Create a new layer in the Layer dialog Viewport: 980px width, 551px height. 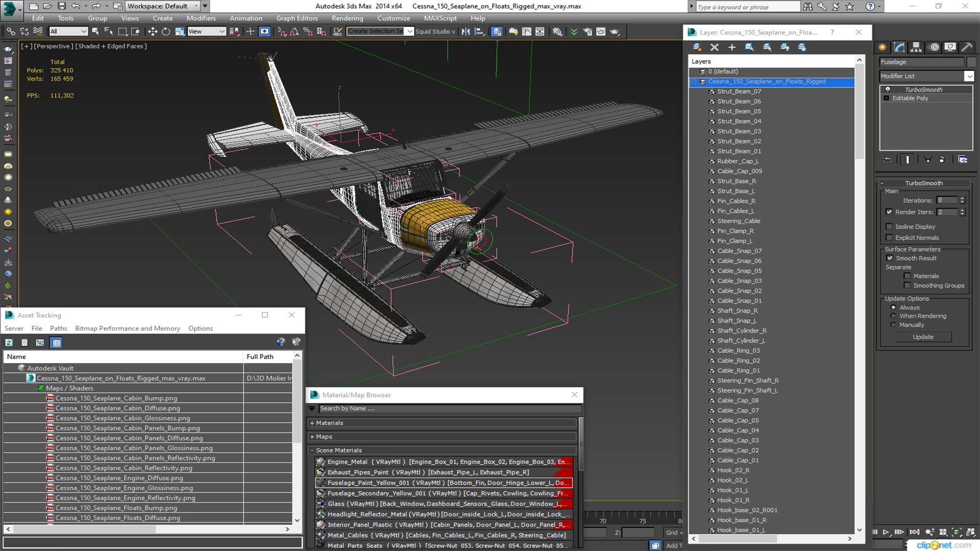[x=697, y=47]
